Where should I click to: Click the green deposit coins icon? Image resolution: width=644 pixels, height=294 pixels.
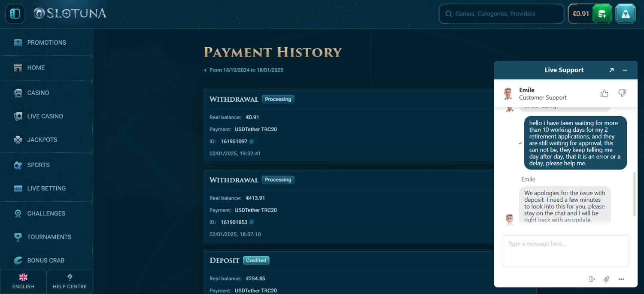(x=602, y=14)
